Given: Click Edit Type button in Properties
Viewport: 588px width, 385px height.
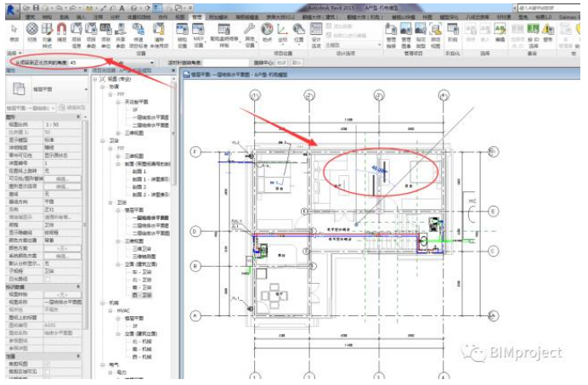Looking at the screenshot, I should click(x=72, y=108).
